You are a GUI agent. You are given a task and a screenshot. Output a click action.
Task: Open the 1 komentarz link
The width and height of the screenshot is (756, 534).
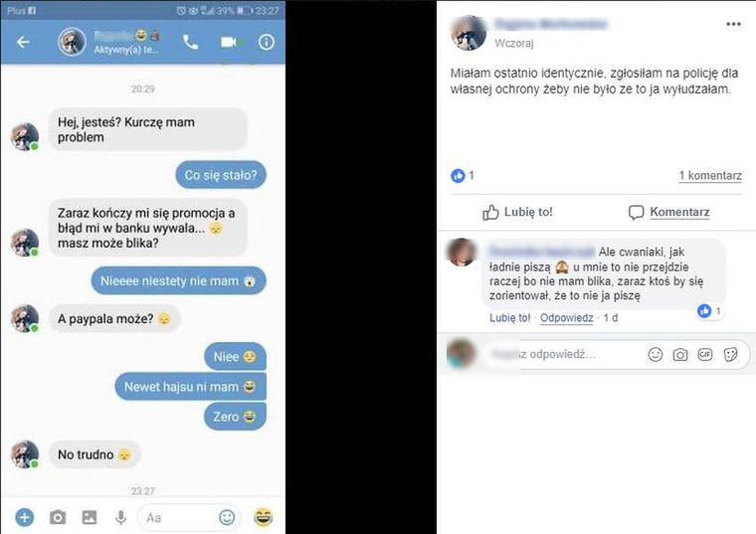pos(710,175)
